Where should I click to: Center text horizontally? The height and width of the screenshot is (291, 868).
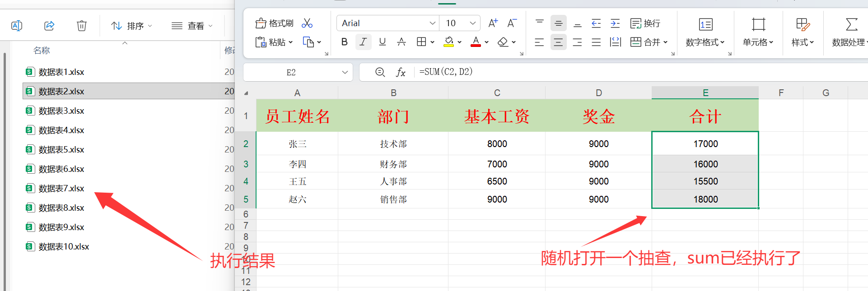[x=559, y=42]
